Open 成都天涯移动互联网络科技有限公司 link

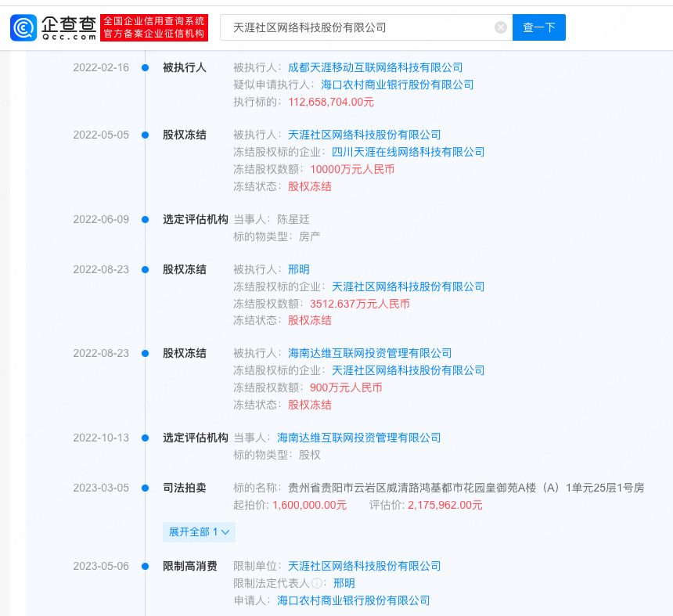[x=375, y=67]
